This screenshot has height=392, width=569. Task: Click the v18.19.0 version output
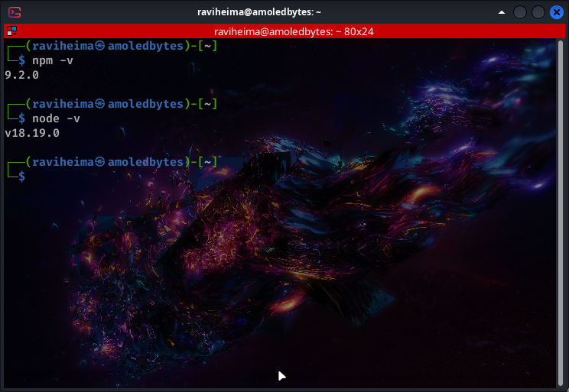pyautogui.click(x=32, y=133)
